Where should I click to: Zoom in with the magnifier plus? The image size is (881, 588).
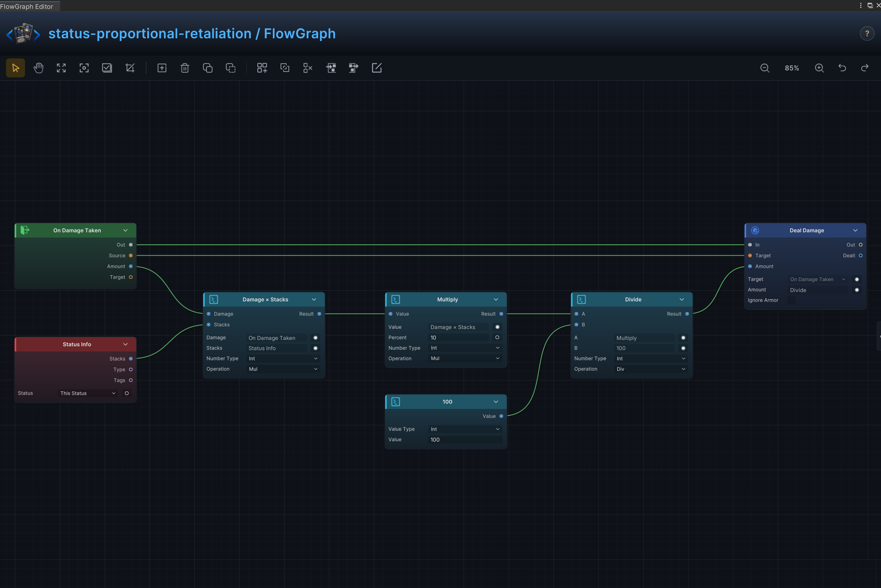click(819, 68)
